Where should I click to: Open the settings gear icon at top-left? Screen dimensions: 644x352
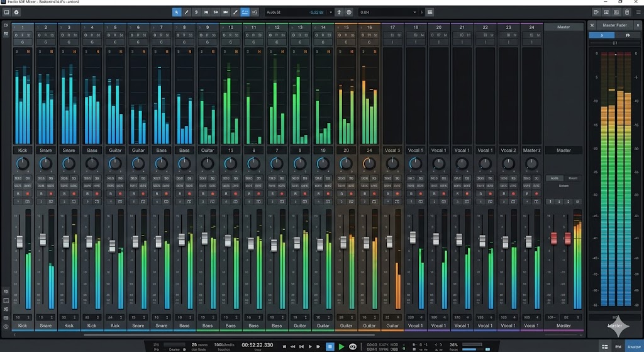click(16, 12)
